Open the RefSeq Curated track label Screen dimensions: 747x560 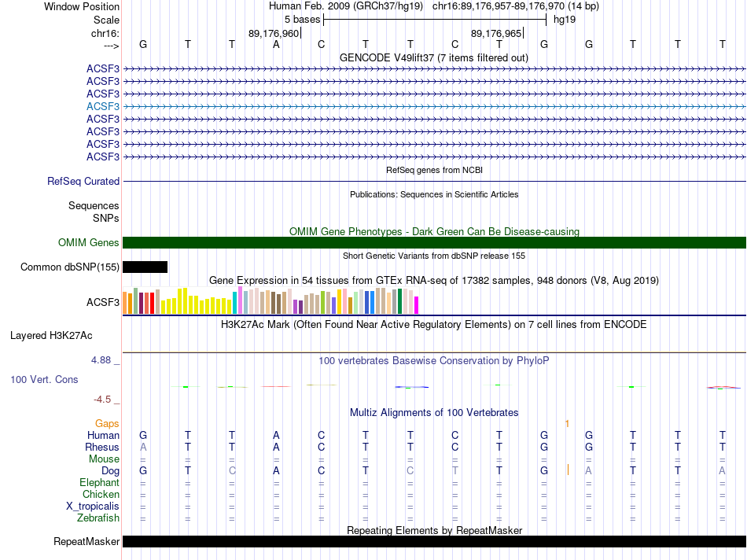coord(83,181)
